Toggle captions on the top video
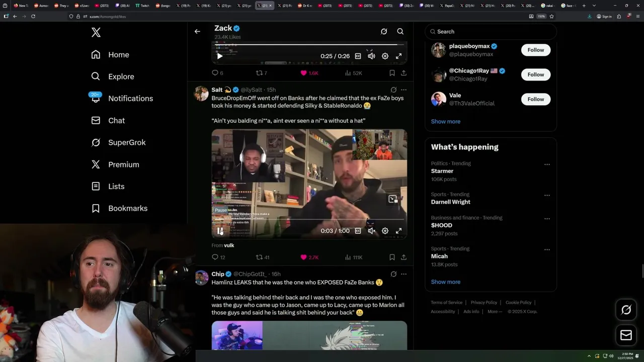 point(358,56)
